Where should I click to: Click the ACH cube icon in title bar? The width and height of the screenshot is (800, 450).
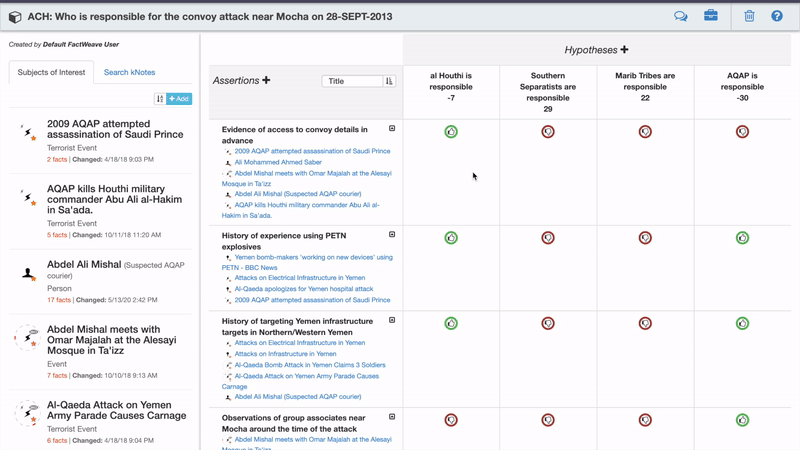tap(15, 17)
